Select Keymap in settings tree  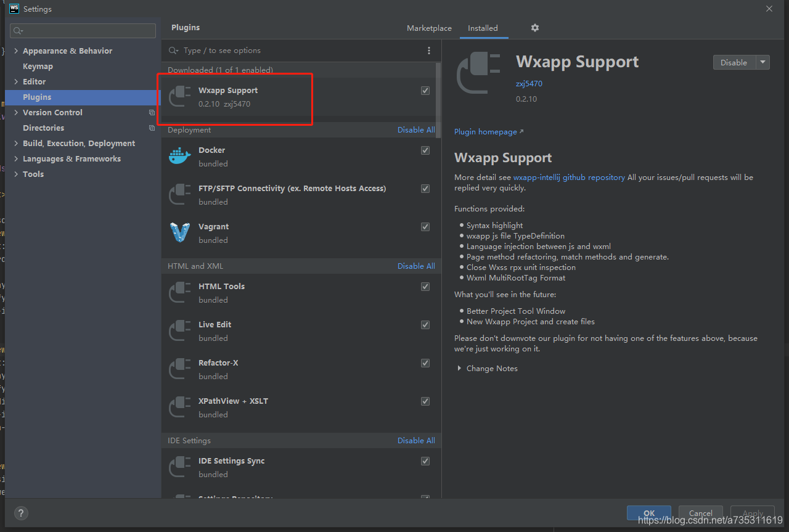38,67
